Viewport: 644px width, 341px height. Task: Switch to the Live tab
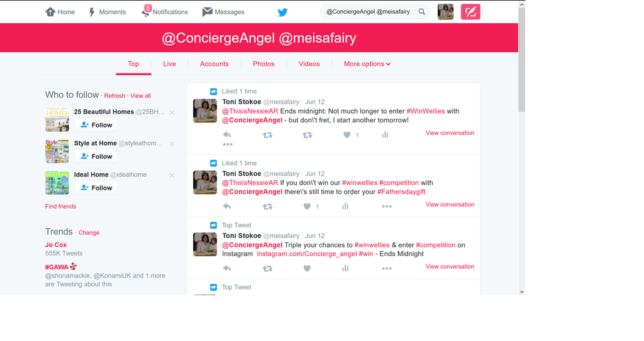pyautogui.click(x=169, y=64)
